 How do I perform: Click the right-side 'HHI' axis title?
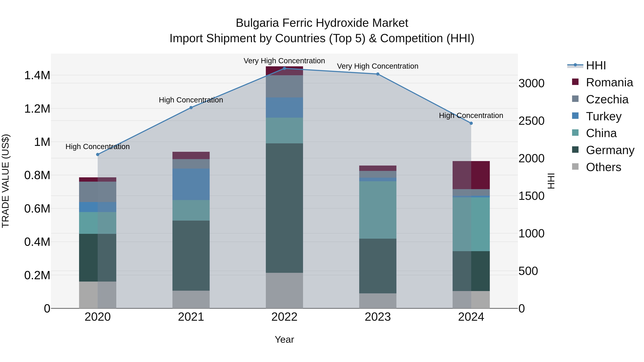coord(551,181)
